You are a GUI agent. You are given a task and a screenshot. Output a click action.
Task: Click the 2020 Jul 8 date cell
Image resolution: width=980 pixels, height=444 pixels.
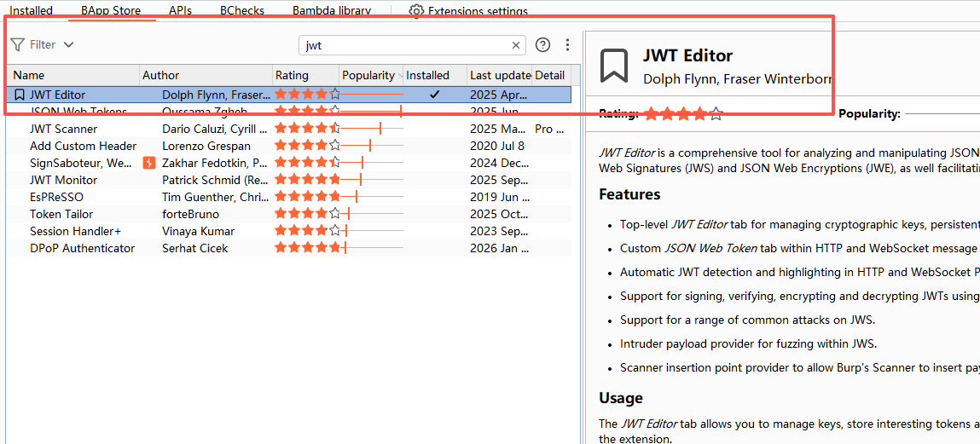(x=497, y=146)
